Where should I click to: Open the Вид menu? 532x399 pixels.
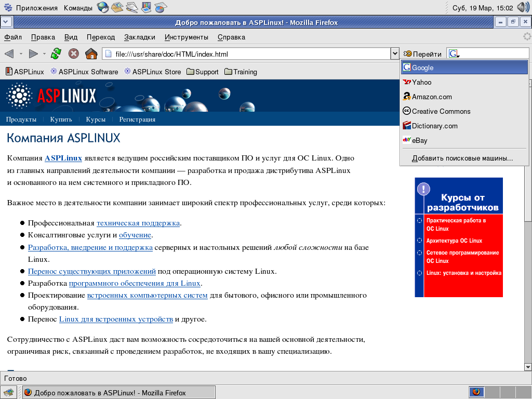(71, 37)
